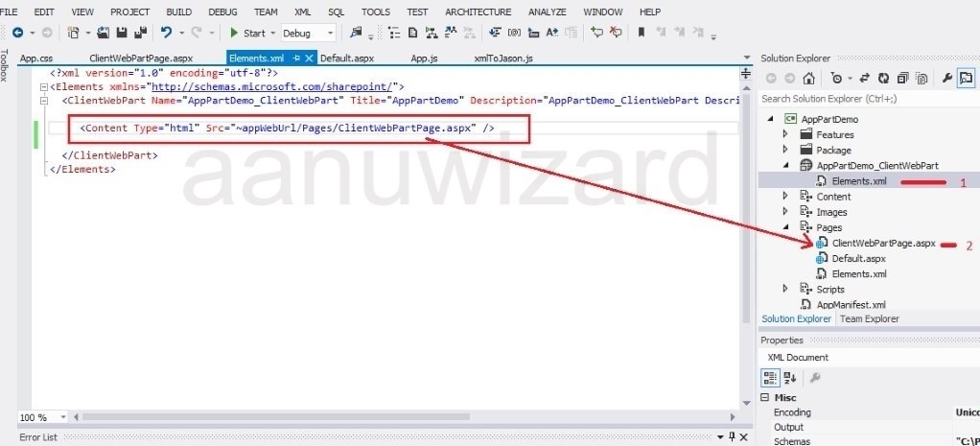This screenshot has height=446, width=980.
Task: Toggle Preview Selected Items in Solution Explorer
Action: pos(966,79)
